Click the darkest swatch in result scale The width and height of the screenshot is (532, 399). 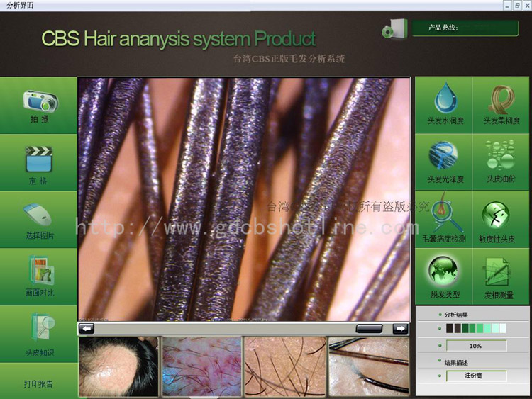click(450, 328)
